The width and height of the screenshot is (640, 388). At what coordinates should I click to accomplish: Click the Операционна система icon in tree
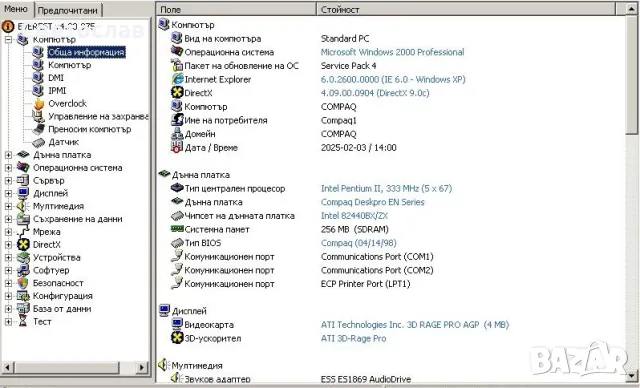(23, 167)
